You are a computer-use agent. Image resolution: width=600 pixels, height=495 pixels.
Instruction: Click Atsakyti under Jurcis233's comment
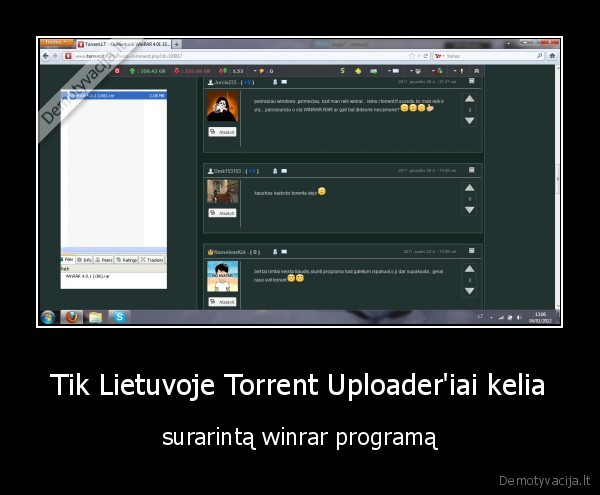[x=222, y=132]
